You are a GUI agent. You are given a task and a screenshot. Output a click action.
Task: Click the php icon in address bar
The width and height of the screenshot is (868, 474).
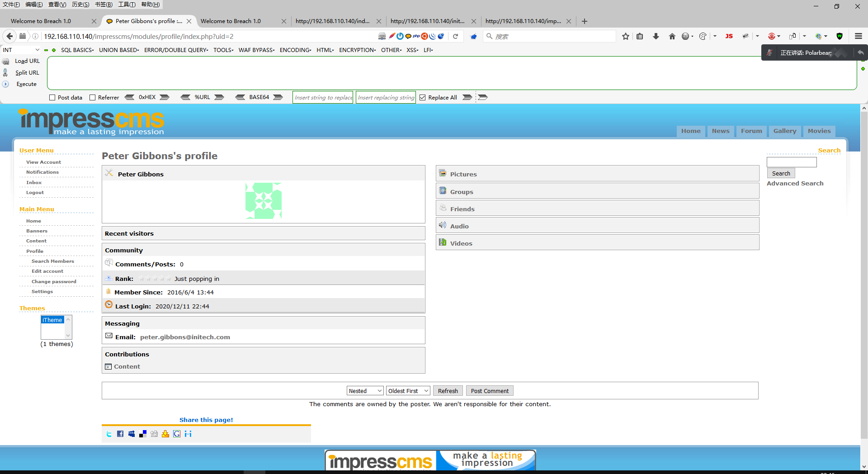pos(416,36)
